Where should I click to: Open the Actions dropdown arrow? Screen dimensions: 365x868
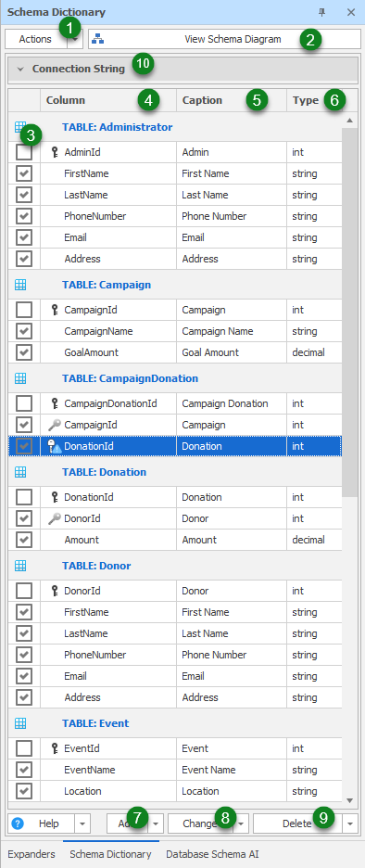click(75, 39)
